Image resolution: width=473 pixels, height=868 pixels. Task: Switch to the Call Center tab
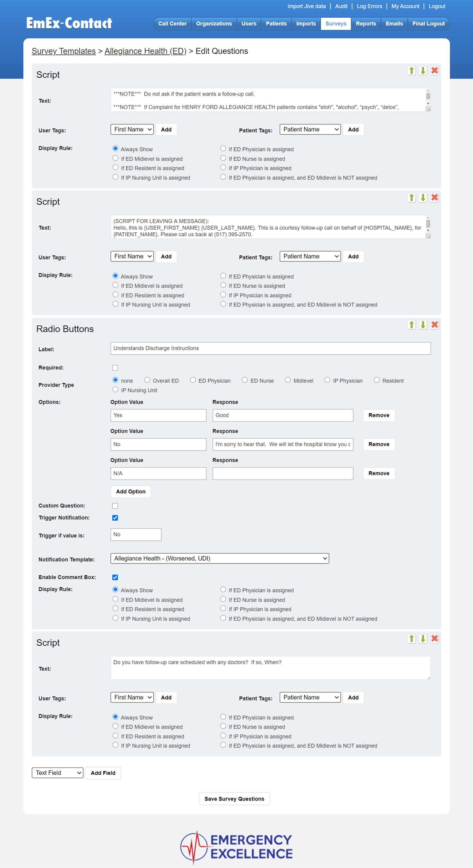[x=172, y=24]
